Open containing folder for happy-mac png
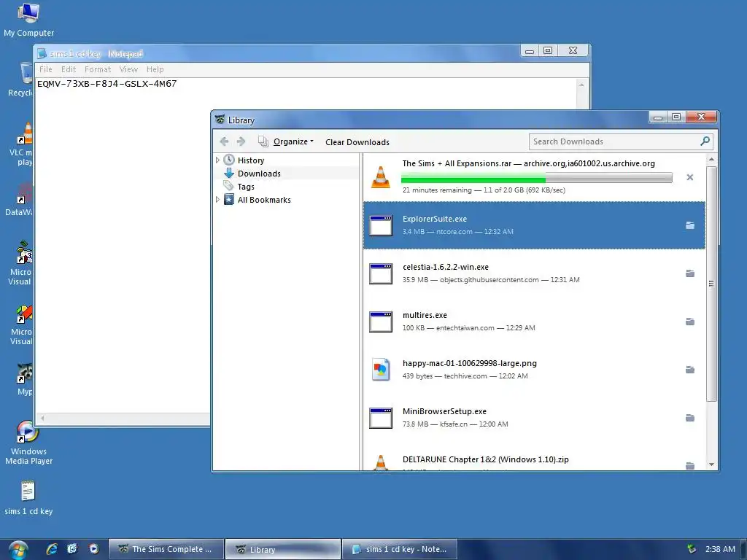The height and width of the screenshot is (560, 747). [x=690, y=370]
